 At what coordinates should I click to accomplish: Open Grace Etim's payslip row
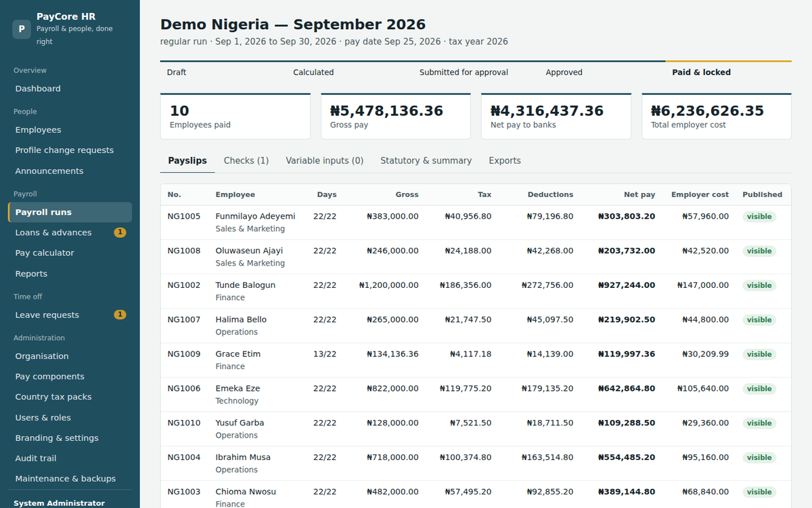pyautogui.click(x=476, y=360)
